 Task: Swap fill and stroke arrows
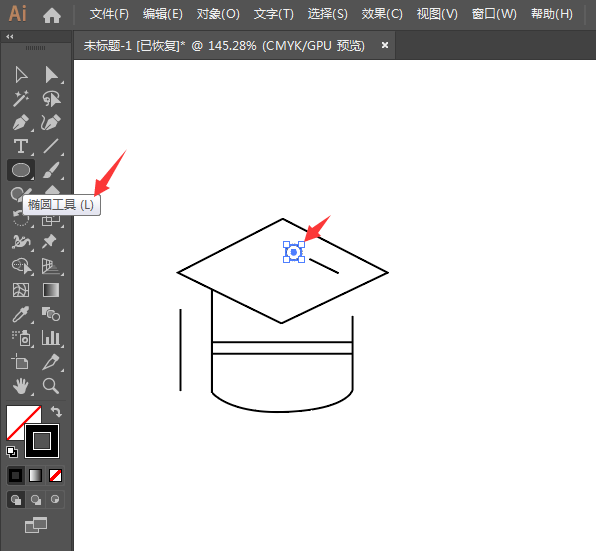[56, 412]
